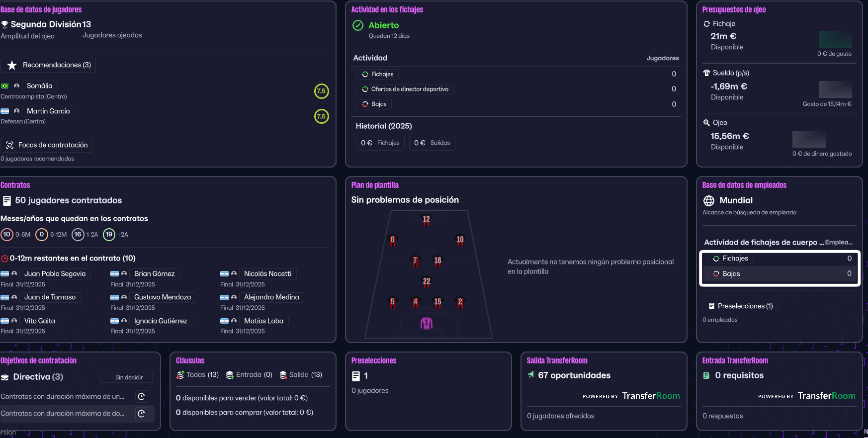The height and width of the screenshot is (438, 868).
Task: Select the purple goalkeeper shirt on the pitch
Action: [x=427, y=324]
